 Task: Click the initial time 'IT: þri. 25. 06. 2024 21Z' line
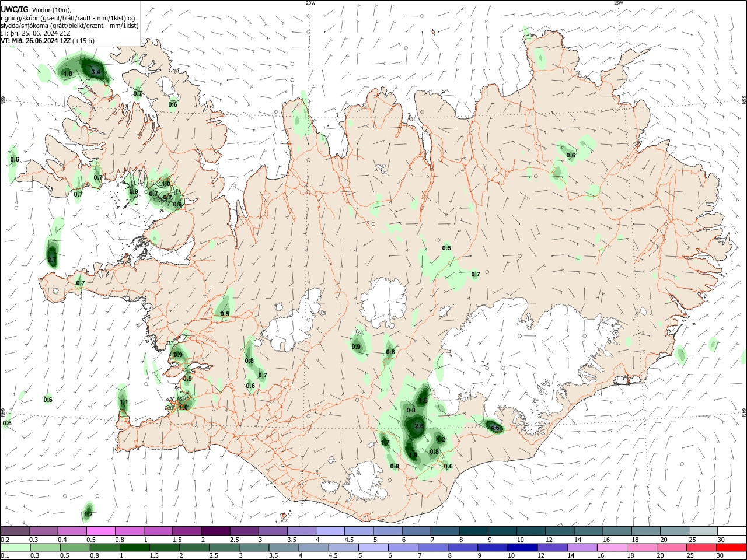click(x=36, y=33)
